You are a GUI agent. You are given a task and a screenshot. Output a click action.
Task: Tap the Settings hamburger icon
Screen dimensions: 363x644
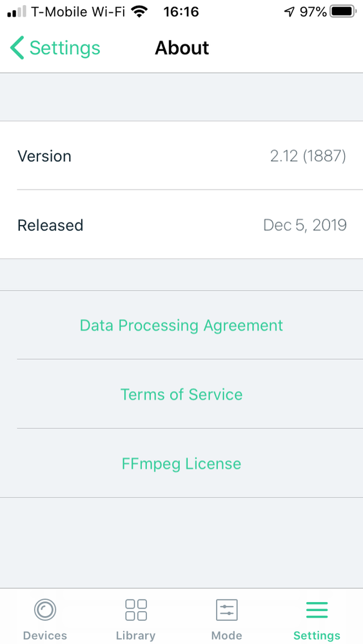317,609
